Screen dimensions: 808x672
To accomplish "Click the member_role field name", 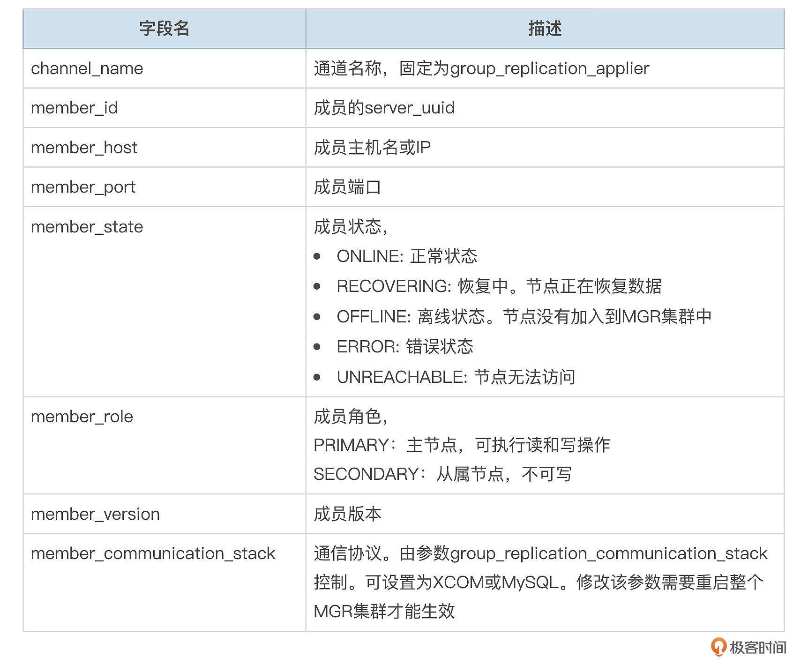I will click(x=82, y=417).
